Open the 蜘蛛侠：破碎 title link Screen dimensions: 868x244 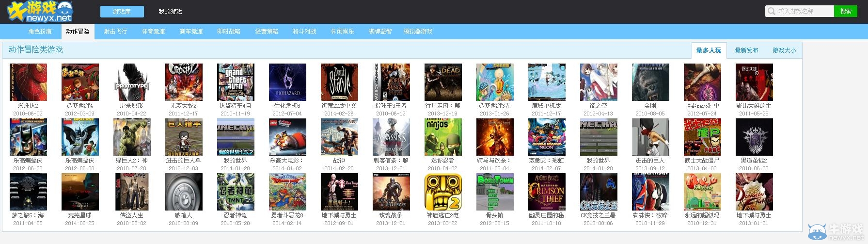[650, 215]
